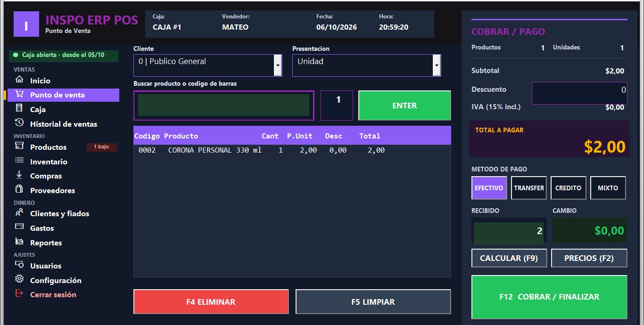Click the purple INSPO logo square
Screen dimensions: 644x325
click(x=26, y=24)
